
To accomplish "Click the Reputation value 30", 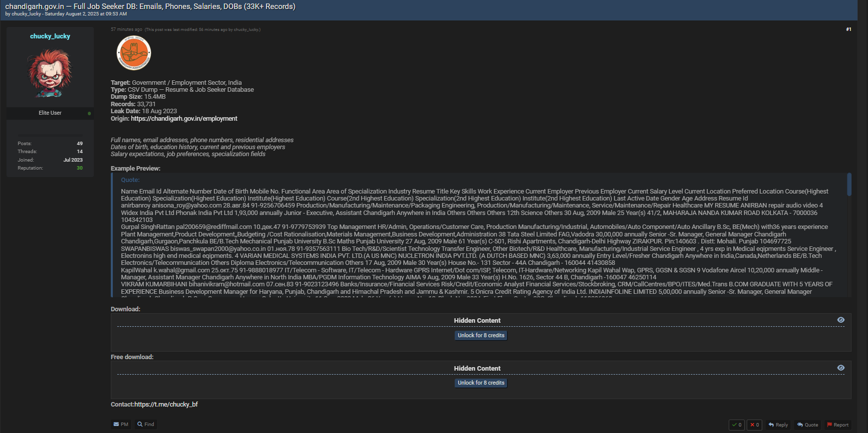I will 79,168.
